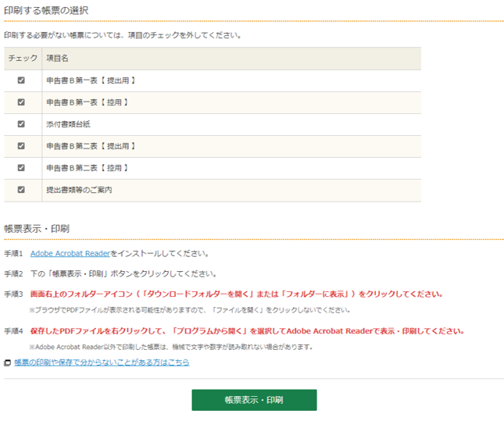Open help link 帳票の印刷や保存で分からないことがある方はこちら
Image resolution: width=504 pixels, height=428 pixels.
(102, 362)
